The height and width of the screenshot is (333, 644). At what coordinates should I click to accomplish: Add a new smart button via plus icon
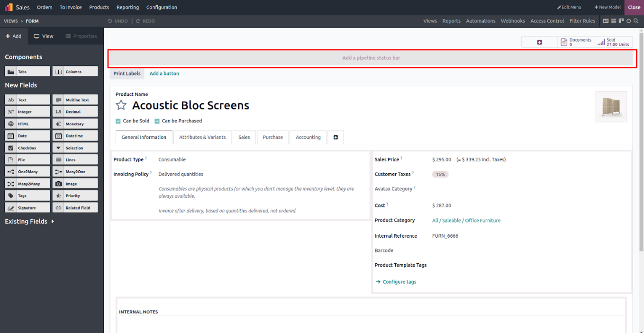(539, 42)
